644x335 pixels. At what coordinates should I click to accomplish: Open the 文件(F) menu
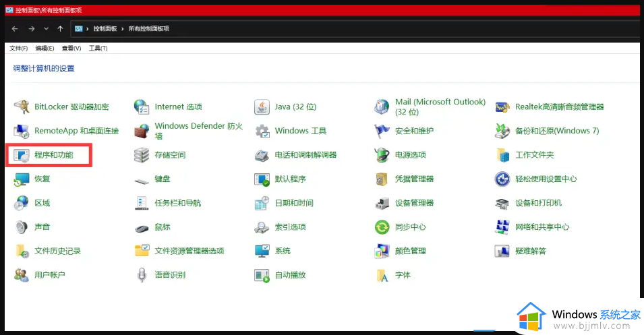(x=18, y=49)
